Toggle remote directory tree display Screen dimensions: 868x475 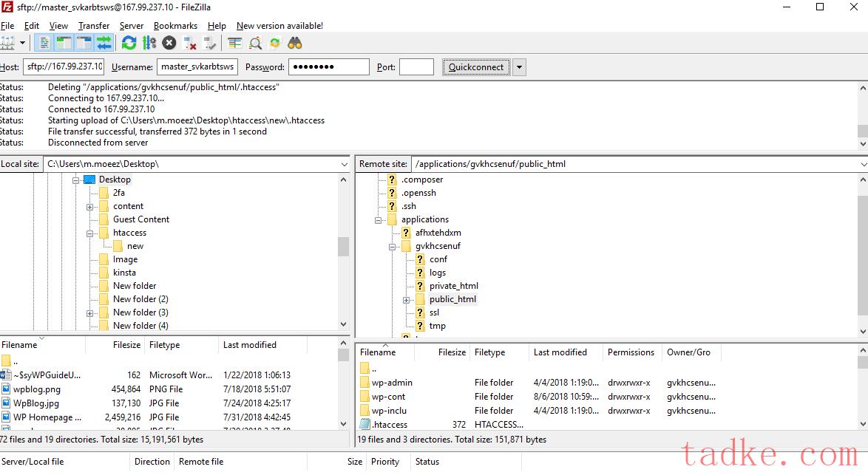pos(84,43)
